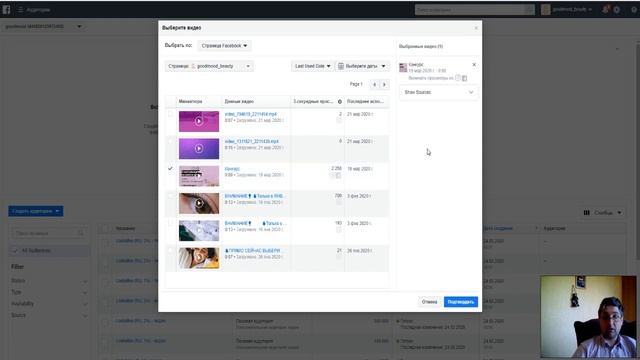Click the columns grid icon in the background page
The height and width of the screenshot is (360, 640).
point(587,213)
